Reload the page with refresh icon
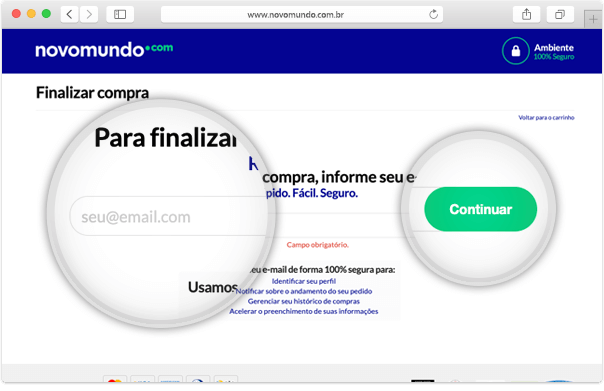Viewport: 604px width, 391px height. click(433, 15)
